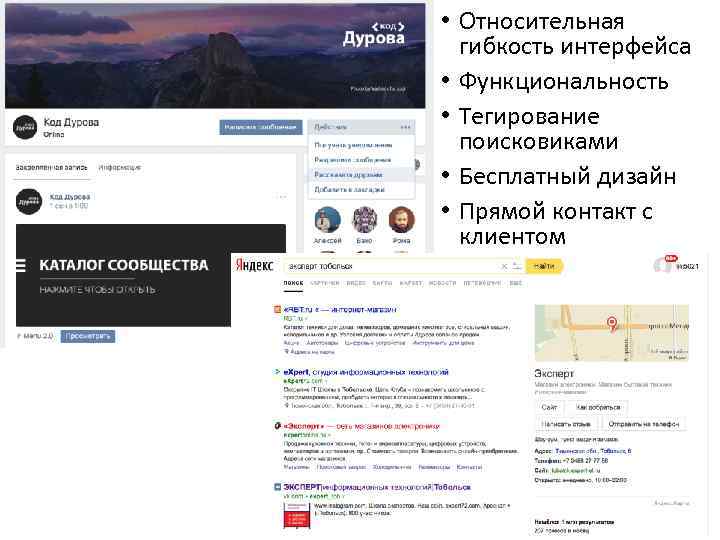Expand Yandex 'Ещё' tab

point(516,283)
